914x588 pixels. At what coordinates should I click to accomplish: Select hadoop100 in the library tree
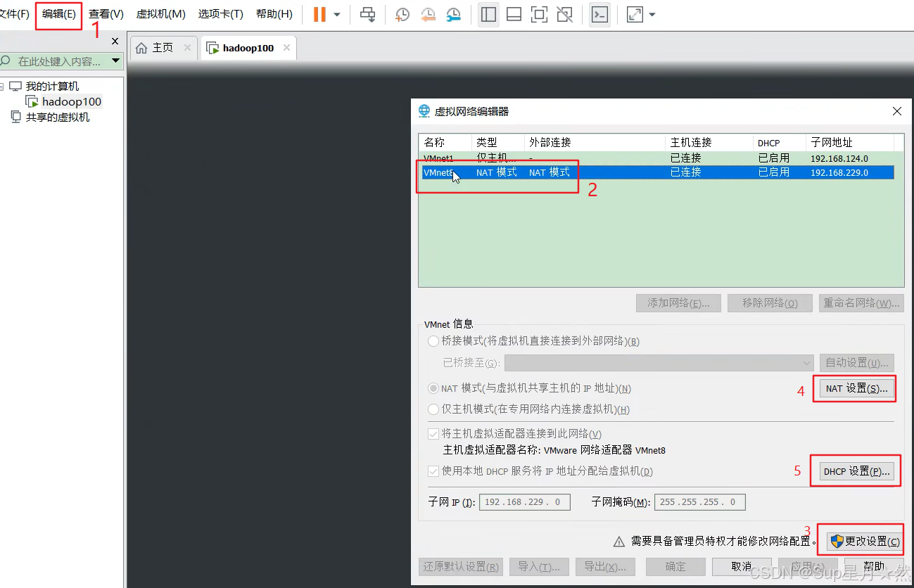pos(72,102)
